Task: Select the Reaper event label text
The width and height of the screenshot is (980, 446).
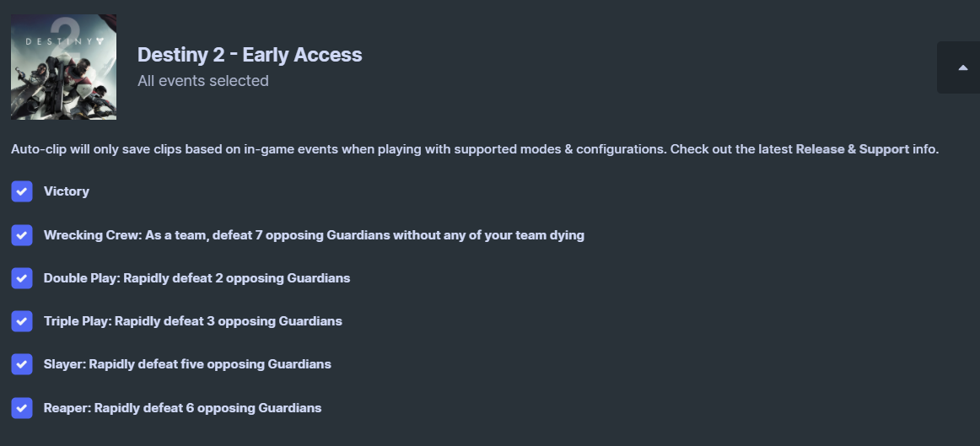Action: [x=182, y=408]
